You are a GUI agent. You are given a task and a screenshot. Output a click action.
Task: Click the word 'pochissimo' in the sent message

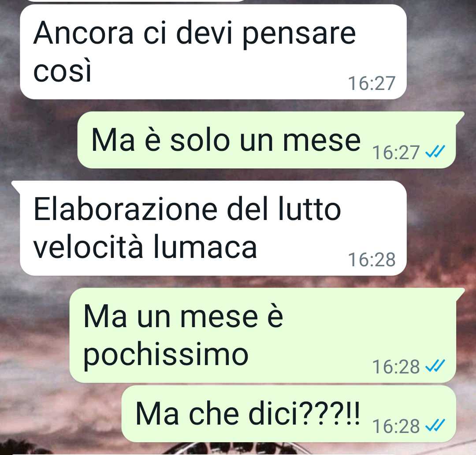click(166, 354)
